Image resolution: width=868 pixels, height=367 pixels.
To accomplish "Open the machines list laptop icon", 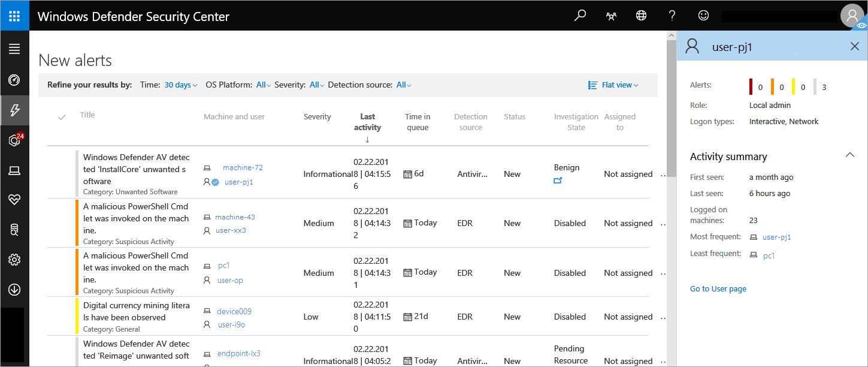I will 14,172.
